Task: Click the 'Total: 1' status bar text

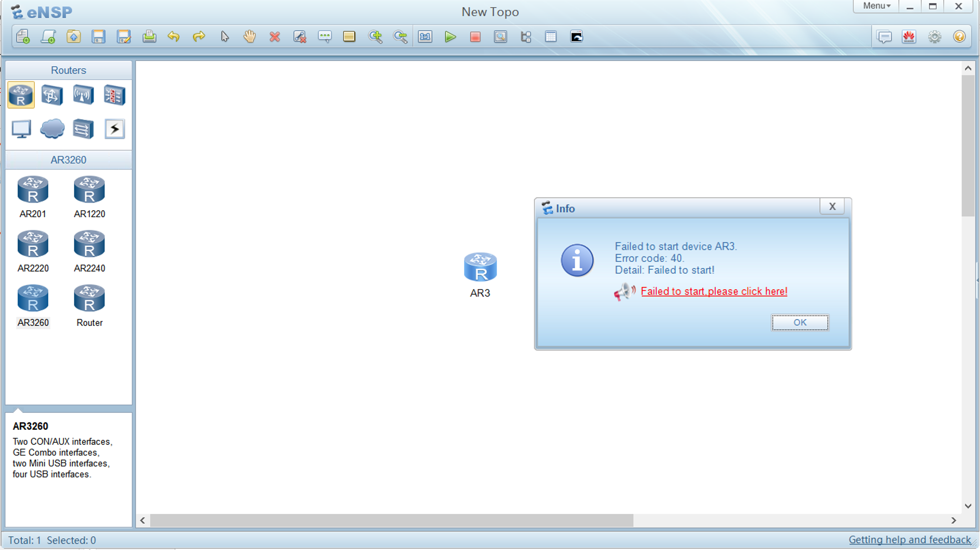Action: 25,540
